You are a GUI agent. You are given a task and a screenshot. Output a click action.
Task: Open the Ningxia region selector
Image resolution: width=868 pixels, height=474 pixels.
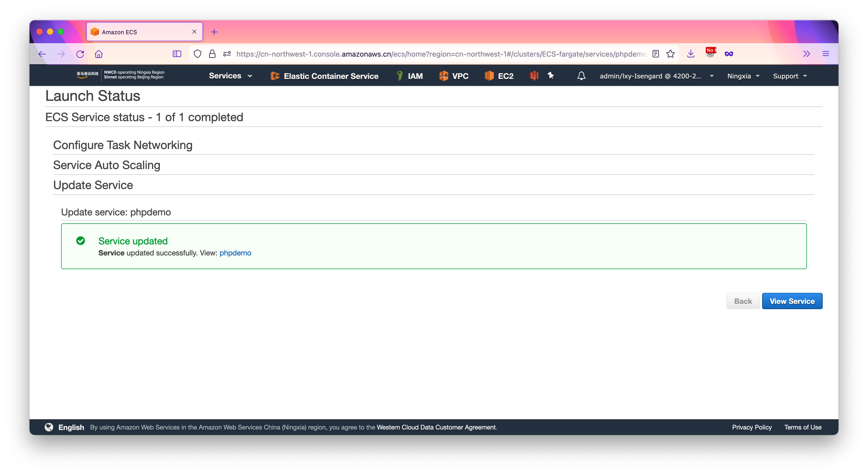click(x=743, y=76)
